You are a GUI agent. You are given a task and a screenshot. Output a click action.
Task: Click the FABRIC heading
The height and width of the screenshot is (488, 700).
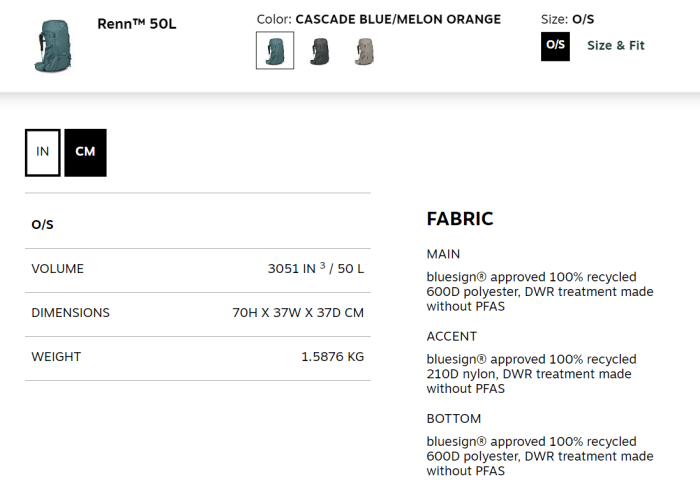(460, 219)
